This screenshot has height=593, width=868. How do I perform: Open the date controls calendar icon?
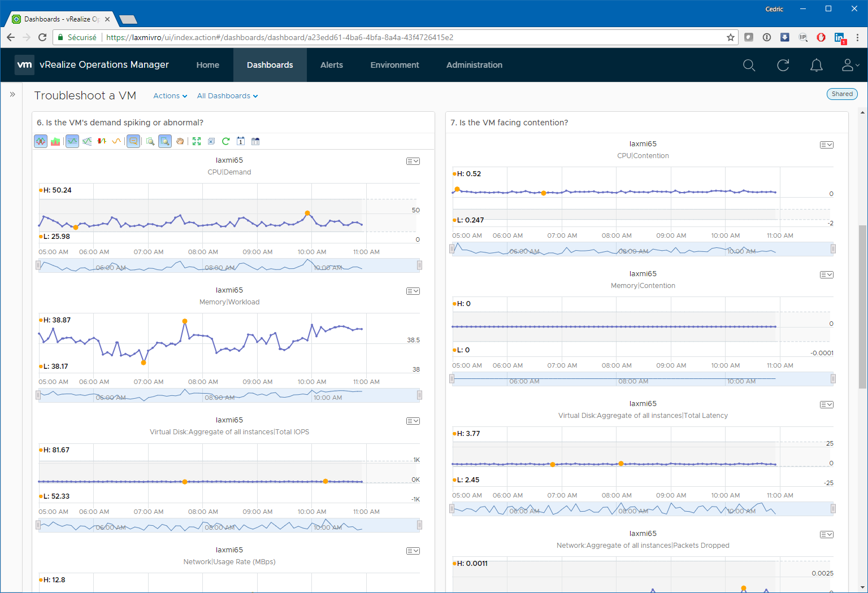tap(241, 141)
